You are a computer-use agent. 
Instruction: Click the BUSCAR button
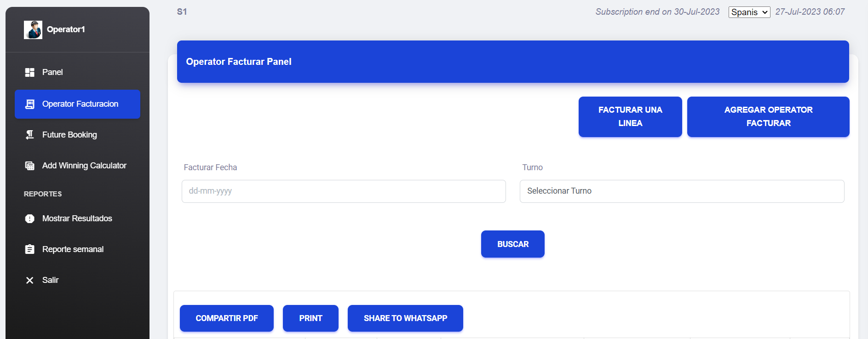513,244
